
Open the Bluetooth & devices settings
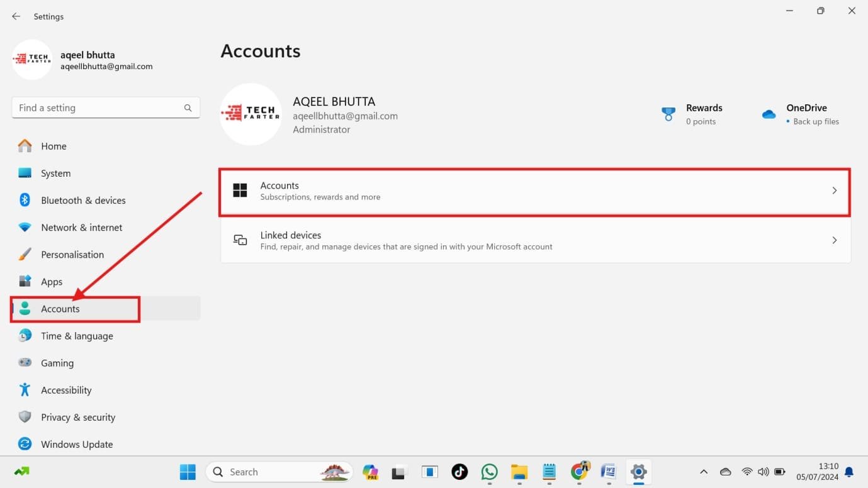[x=83, y=201]
